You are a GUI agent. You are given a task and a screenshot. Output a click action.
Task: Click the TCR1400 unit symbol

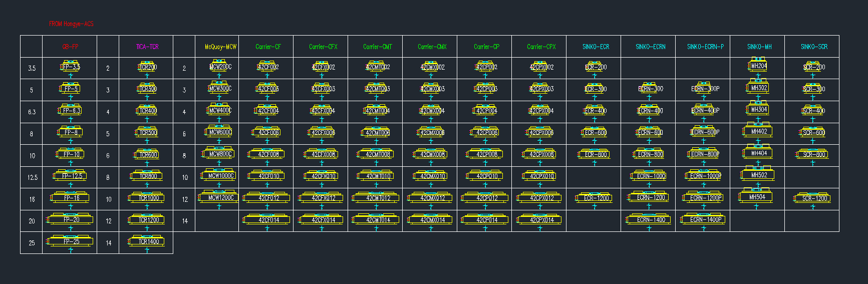(149, 241)
